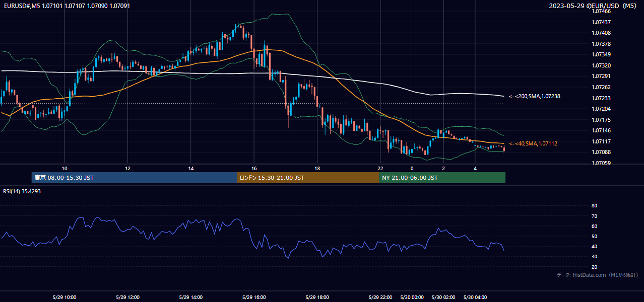The height and width of the screenshot is (302, 644).
Task: Click the <-<40,SMA,1.07112 label
Action: (x=533, y=143)
